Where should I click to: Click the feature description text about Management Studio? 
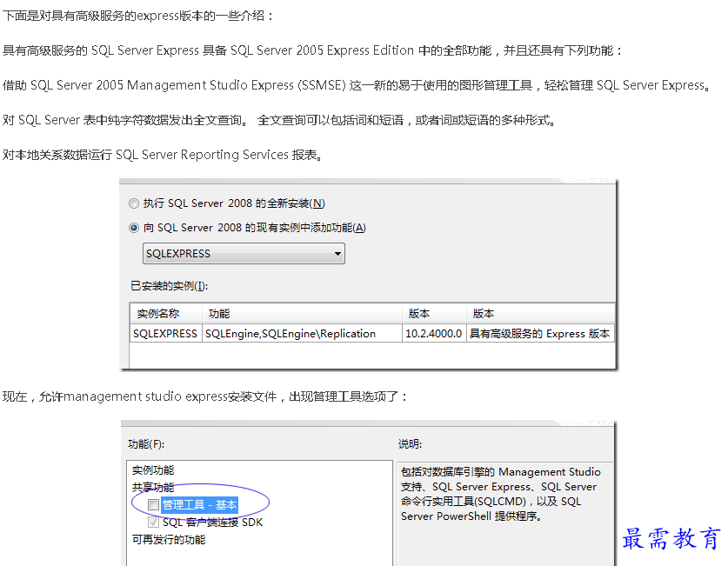click(x=500, y=494)
